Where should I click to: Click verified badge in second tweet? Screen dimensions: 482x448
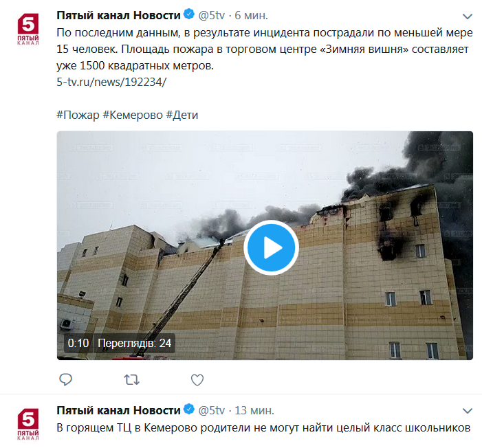pos(188,410)
